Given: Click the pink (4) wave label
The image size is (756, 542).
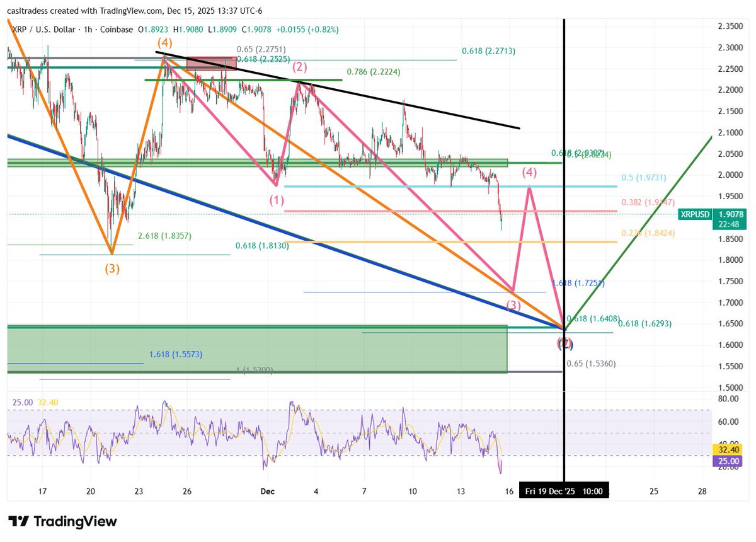Looking at the screenshot, I should click(530, 171).
